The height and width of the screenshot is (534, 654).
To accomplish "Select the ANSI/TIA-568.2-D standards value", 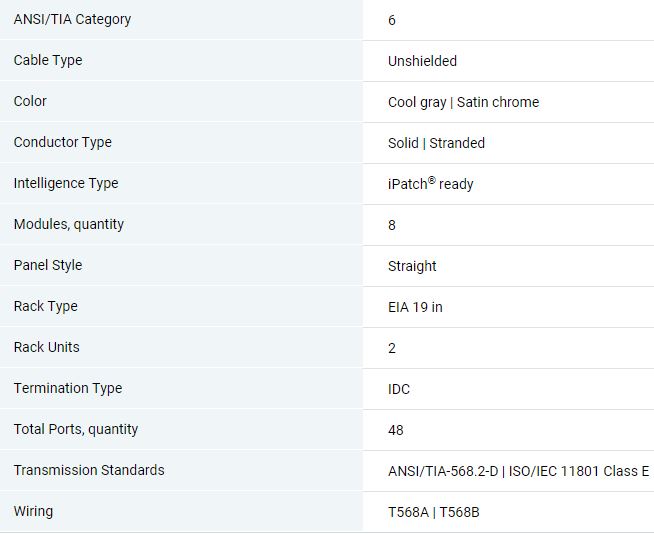I will click(443, 471).
